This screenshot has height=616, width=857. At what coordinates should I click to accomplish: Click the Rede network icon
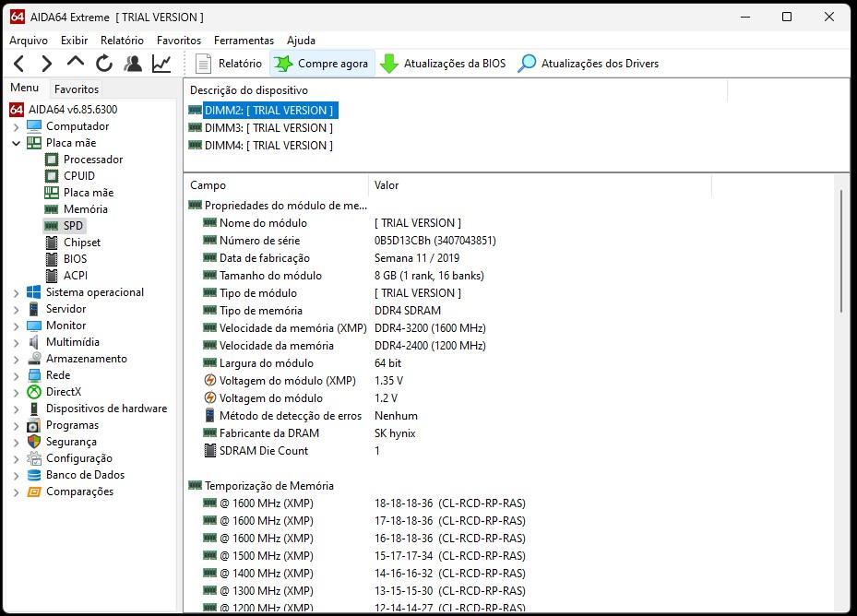(34, 375)
